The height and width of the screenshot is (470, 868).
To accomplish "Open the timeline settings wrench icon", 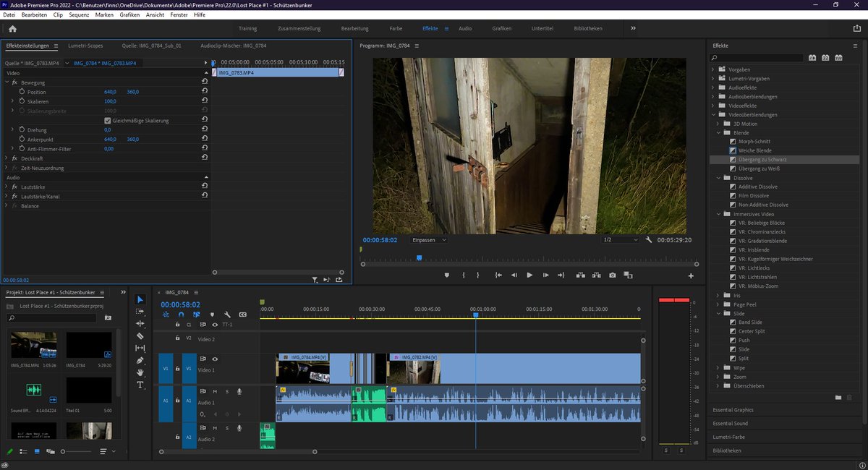I will click(228, 315).
